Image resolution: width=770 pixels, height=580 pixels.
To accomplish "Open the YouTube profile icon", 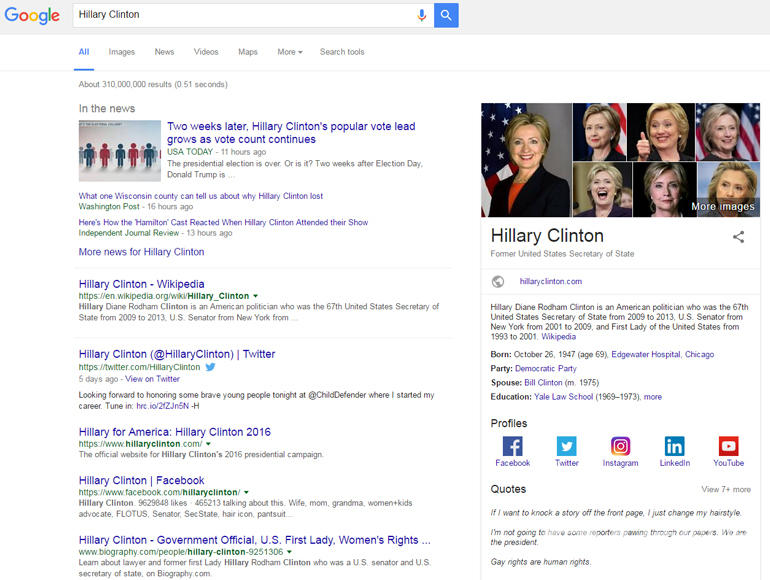I will pyautogui.click(x=728, y=446).
